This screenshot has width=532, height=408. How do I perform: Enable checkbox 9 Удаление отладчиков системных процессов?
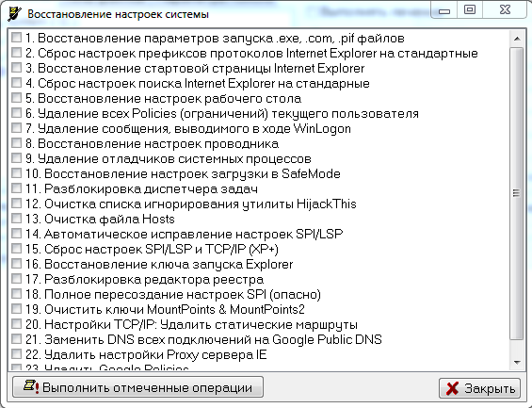(x=16, y=158)
